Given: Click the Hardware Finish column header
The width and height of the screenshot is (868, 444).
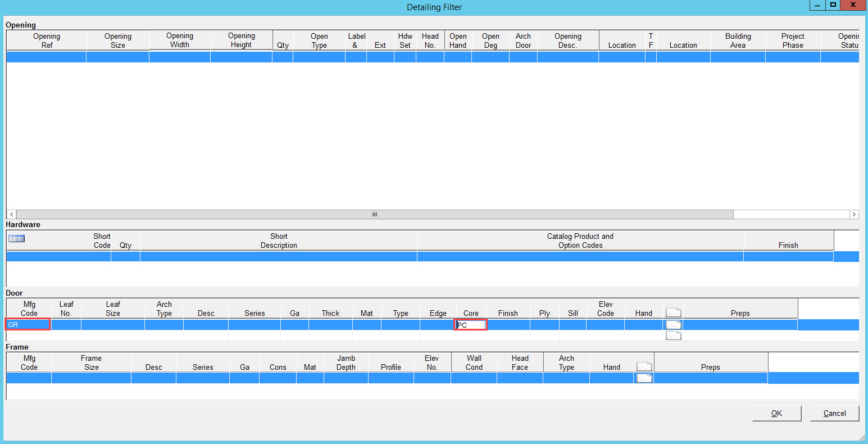Looking at the screenshot, I should pyautogui.click(x=788, y=241).
